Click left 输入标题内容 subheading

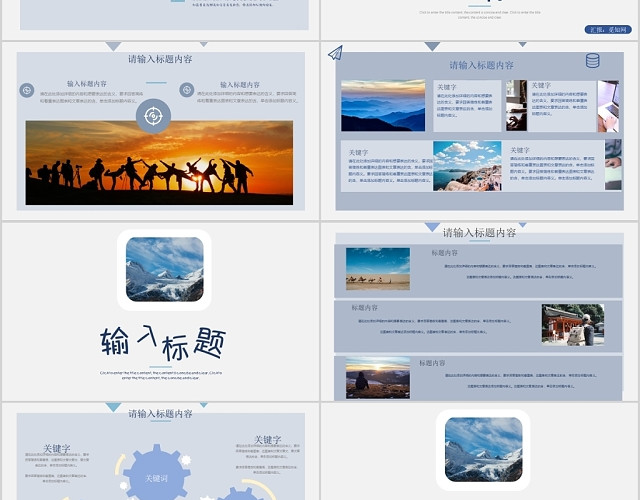(87, 84)
